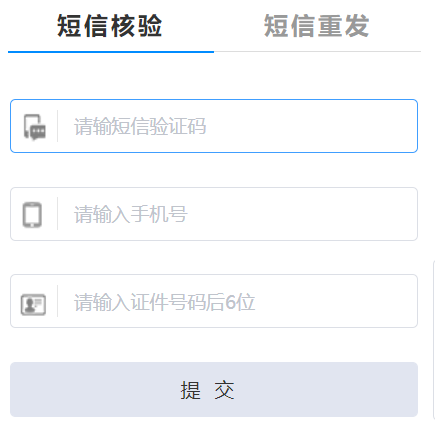Click the ID card icon
Image resolution: width=435 pixels, height=423 pixels.
pos(33,304)
